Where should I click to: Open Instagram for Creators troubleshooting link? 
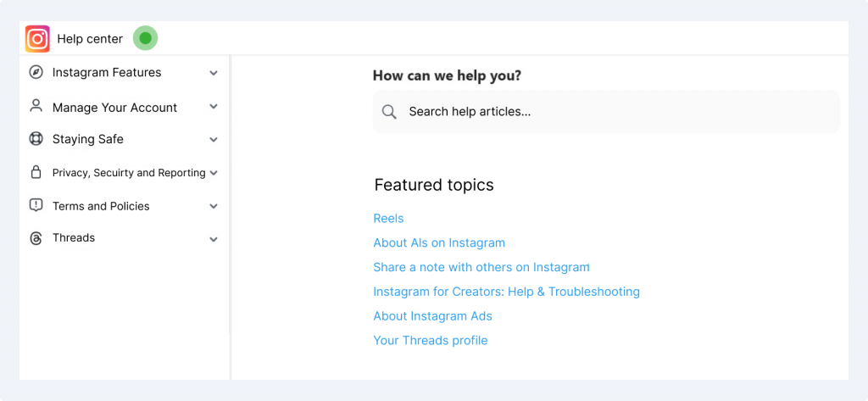(x=507, y=292)
